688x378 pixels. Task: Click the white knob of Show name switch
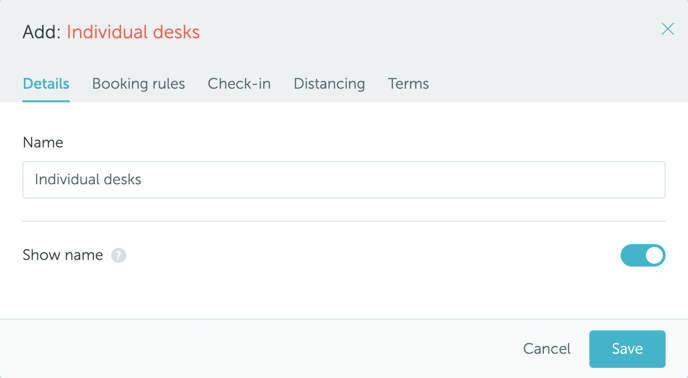coord(654,256)
